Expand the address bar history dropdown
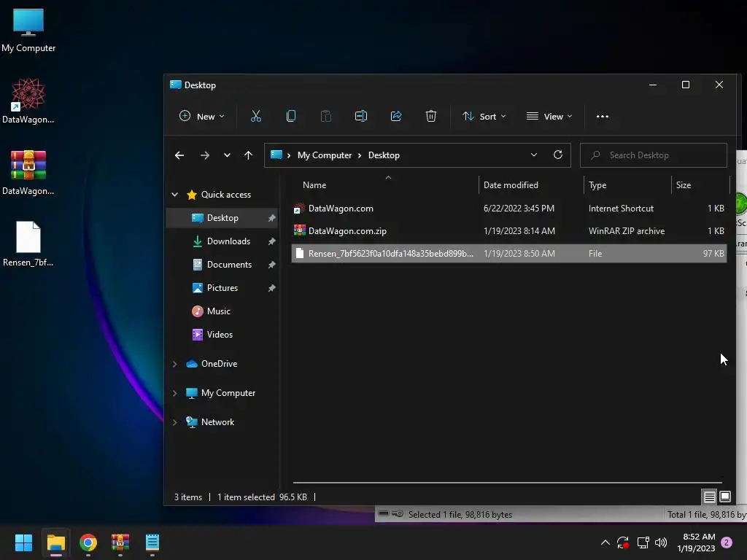The height and width of the screenshot is (560, 747). (x=533, y=155)
